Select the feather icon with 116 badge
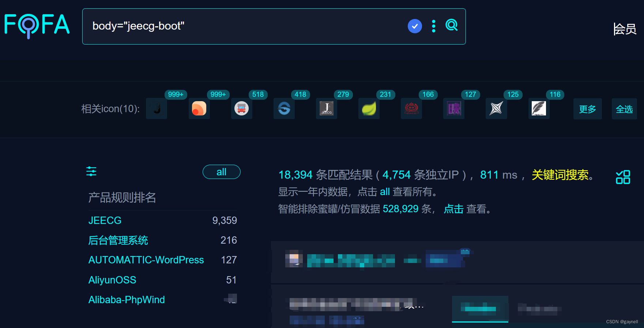The height and width of the screenshot is (328, 644). click(539, 108)
